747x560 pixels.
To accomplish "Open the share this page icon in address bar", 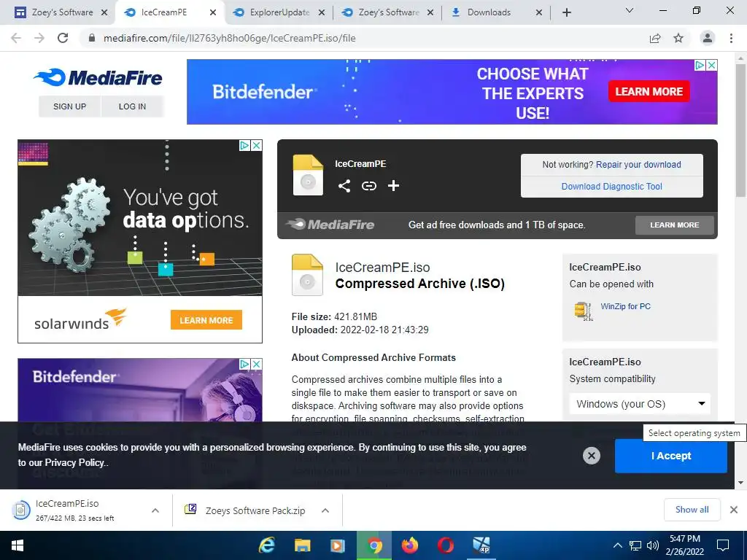I will click(655, 38).
